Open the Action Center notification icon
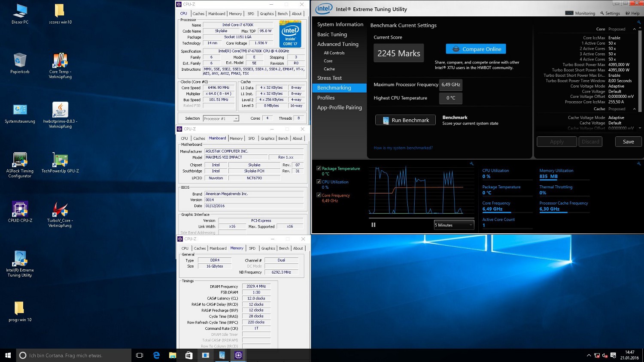Viewport: 644px width, 362px height. tap(613, 355)
